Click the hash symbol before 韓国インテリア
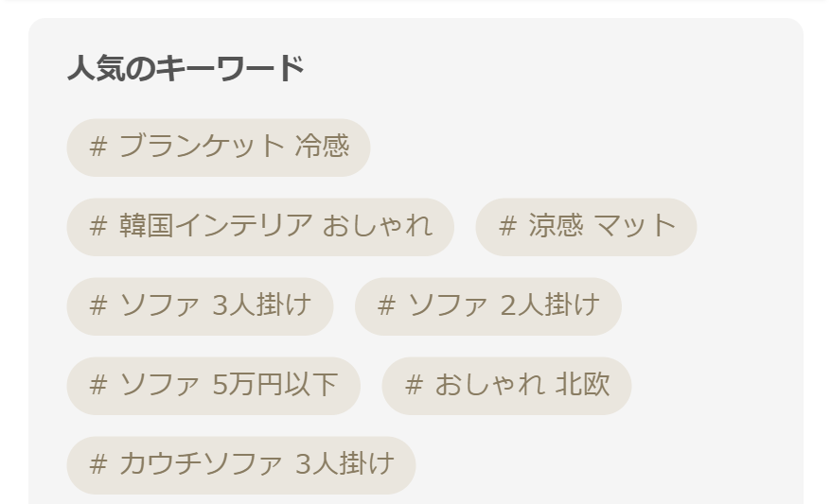Screen dimensions: 831x504 [98, 227]
